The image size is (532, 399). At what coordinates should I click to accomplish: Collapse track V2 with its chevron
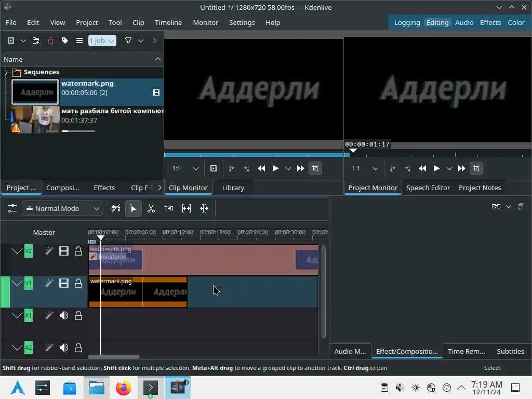17,251
